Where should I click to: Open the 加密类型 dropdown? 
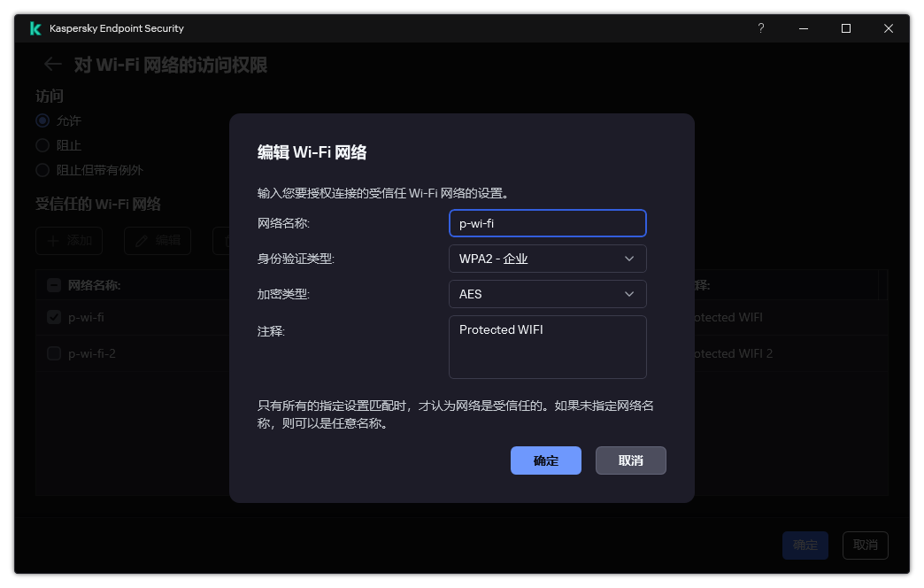tap(547, 293)
